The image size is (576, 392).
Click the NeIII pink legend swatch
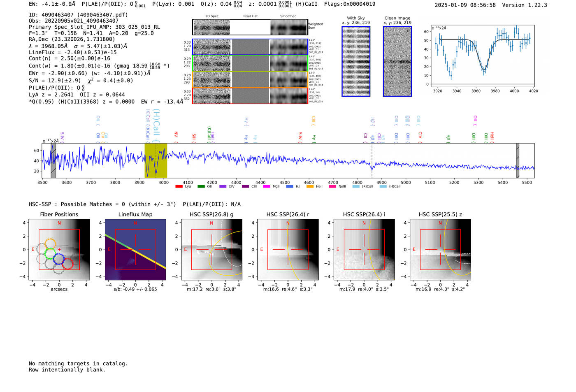tap(332, 186)
